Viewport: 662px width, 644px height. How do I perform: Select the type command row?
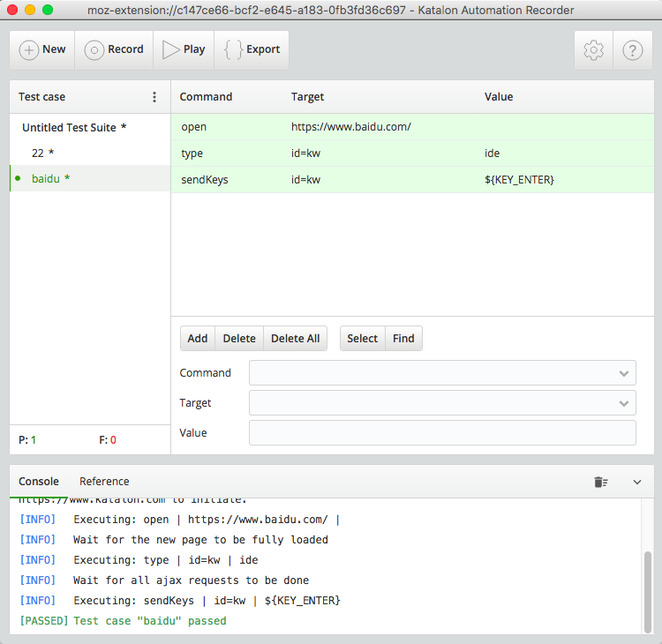412,154
